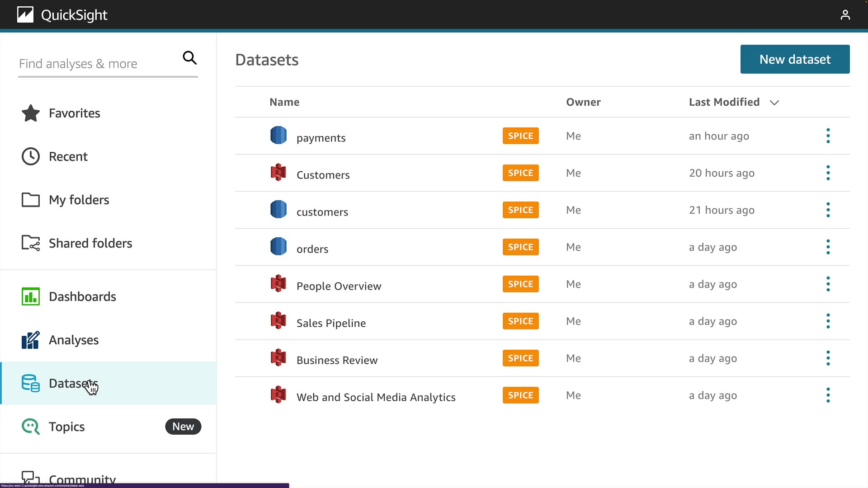Click the search magnifier icon
Image resolution: width=868 pixels, height=488 pixels.
(x=189, y=58)
